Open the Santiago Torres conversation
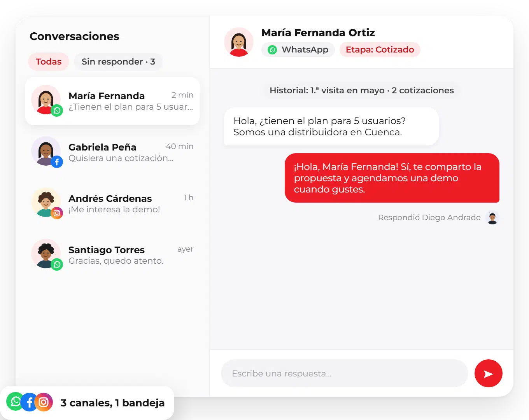 [x=112, y=255]
